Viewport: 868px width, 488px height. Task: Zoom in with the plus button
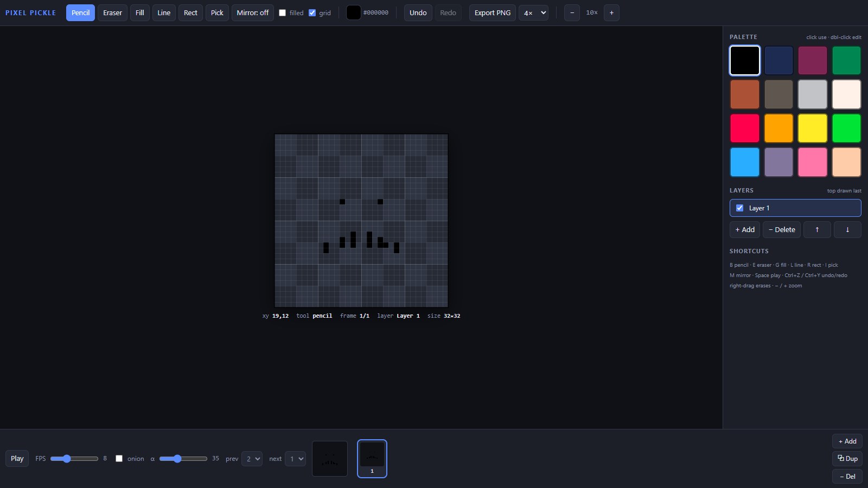pos(611,12)
